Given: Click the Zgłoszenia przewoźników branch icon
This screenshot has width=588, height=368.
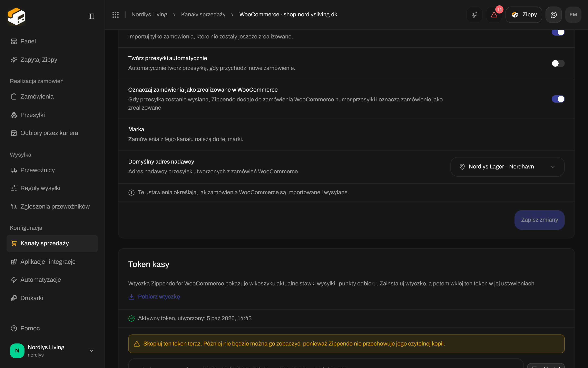Looking at the screenshot, I should pos(14,207).
